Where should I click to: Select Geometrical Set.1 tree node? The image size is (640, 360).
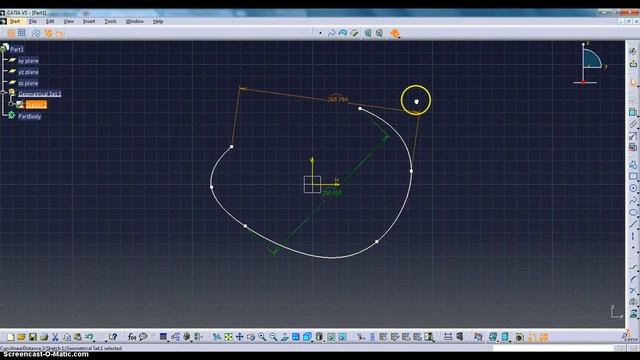[40, 94]
